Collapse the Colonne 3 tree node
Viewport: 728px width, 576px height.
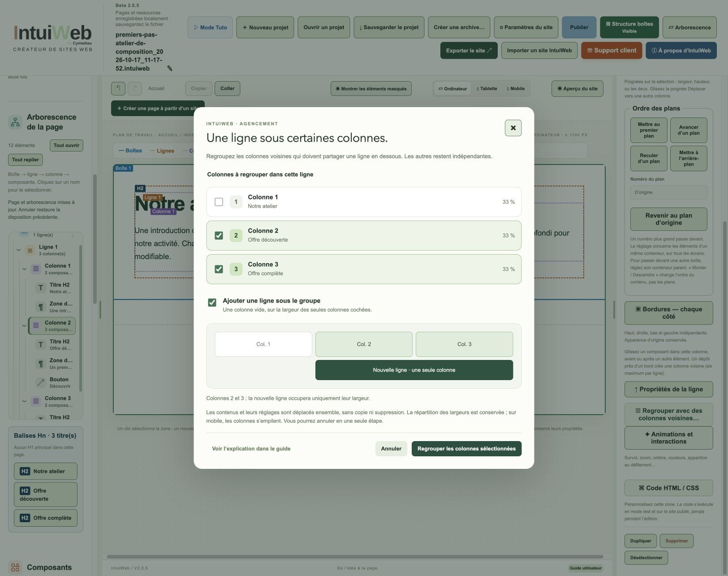click(x=24, y=401)
